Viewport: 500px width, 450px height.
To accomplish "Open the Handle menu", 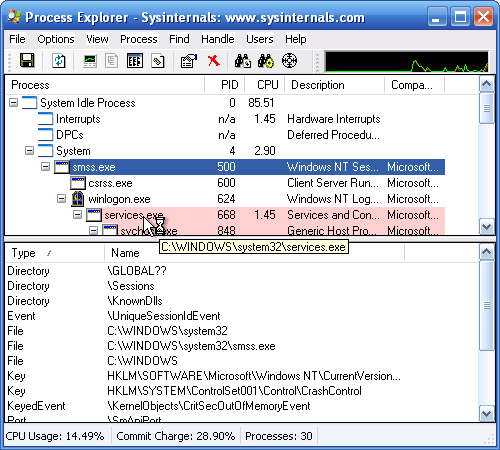I will [x=218, y=39].
